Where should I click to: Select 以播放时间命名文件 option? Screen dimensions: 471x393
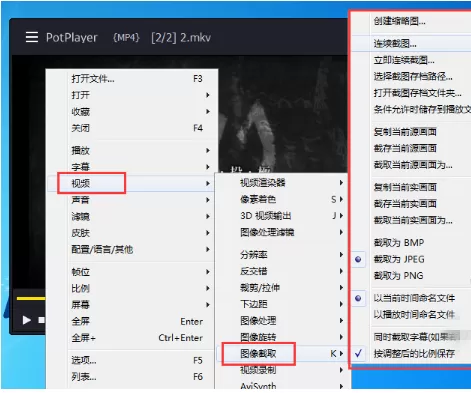click(411, 314)
